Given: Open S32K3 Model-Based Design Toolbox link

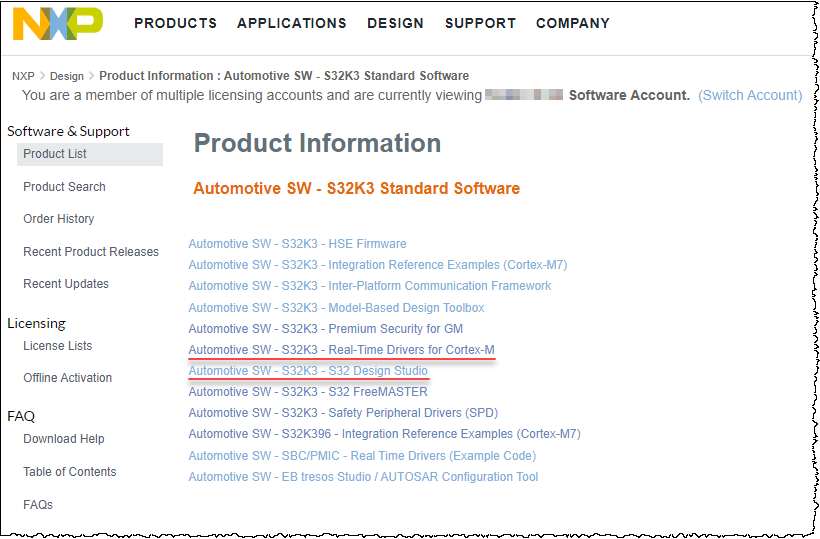Looking at the screenshot, I should pos(336,308).
